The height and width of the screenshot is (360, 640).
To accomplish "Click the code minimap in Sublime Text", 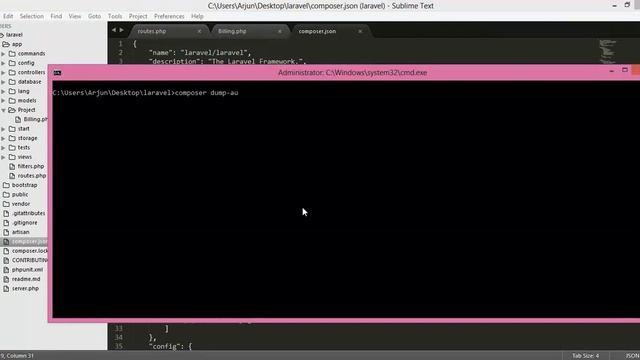I will 607,51.
